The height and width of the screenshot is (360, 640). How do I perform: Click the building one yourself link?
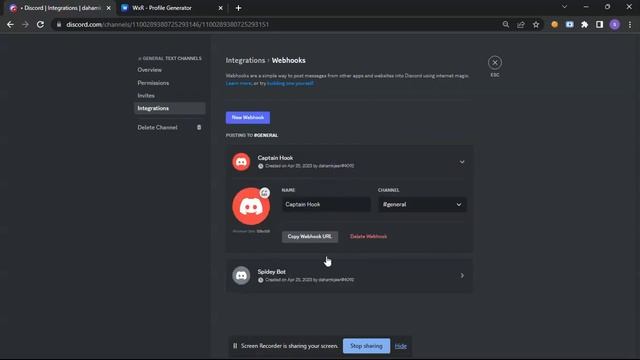pos(290,83)
